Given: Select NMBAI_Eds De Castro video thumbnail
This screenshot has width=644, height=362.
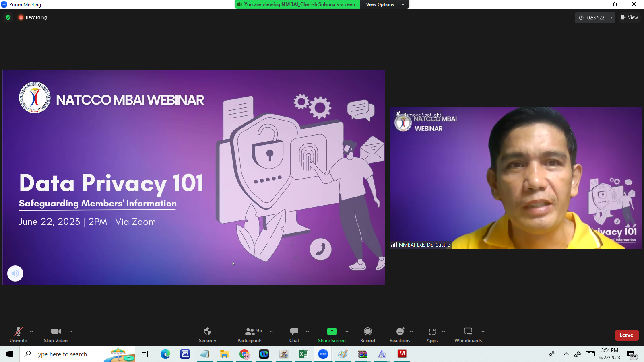Looking at the screenshot, I should pyautogui.click(x=516, y=177).
